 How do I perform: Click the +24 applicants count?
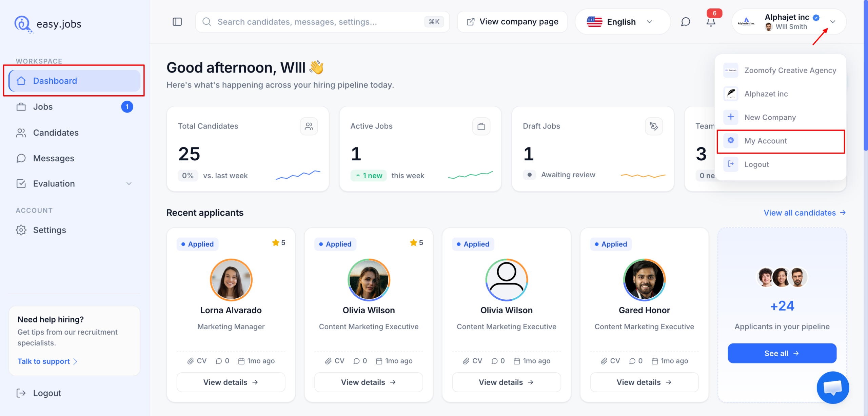click(x=782, y=306)
